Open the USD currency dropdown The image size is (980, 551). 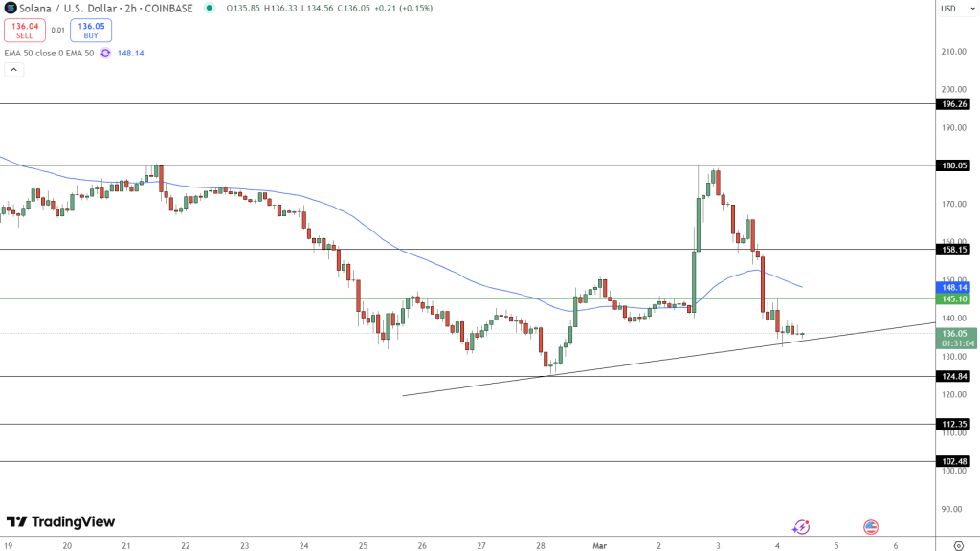tap(958, 8)
